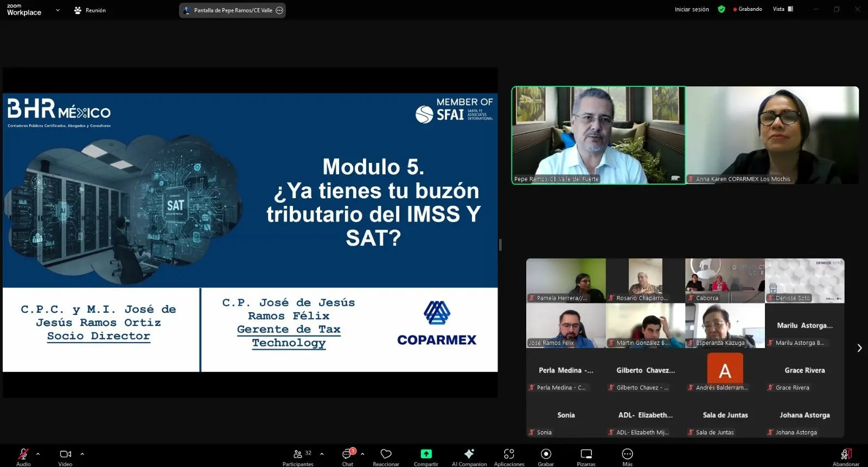Click the camera icon on Pepe Ramos tile
Viewport: 868px width, 467px height.
[x=675, y=178]
